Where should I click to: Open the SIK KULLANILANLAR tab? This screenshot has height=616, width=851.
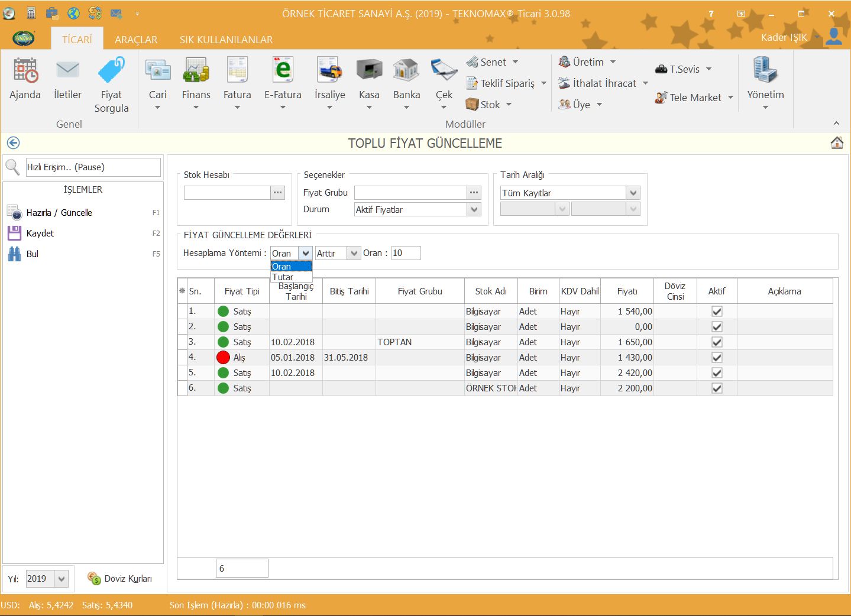pyautogui.click(x=226, y=40)
